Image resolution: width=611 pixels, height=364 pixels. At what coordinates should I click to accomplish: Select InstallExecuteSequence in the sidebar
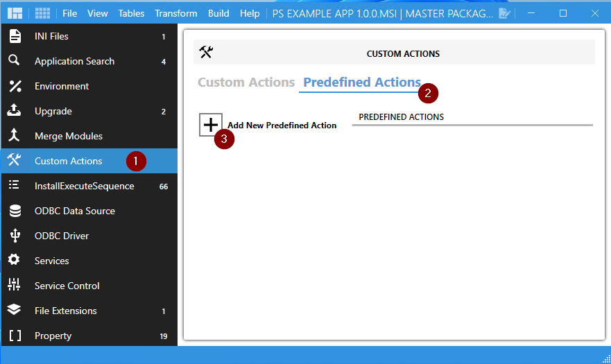click(x=89, y=186)
